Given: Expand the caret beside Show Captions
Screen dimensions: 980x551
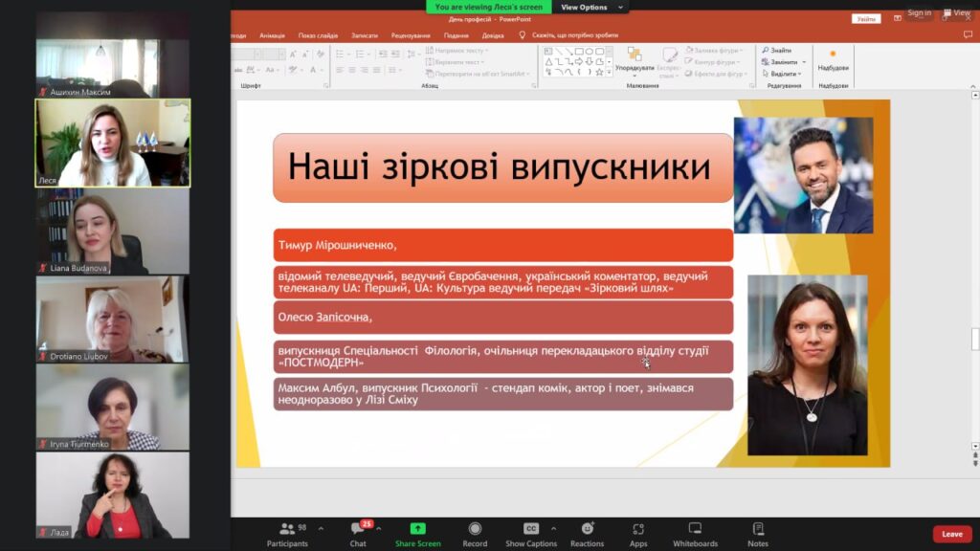Looking at the screenshot, I should (554, 528).
